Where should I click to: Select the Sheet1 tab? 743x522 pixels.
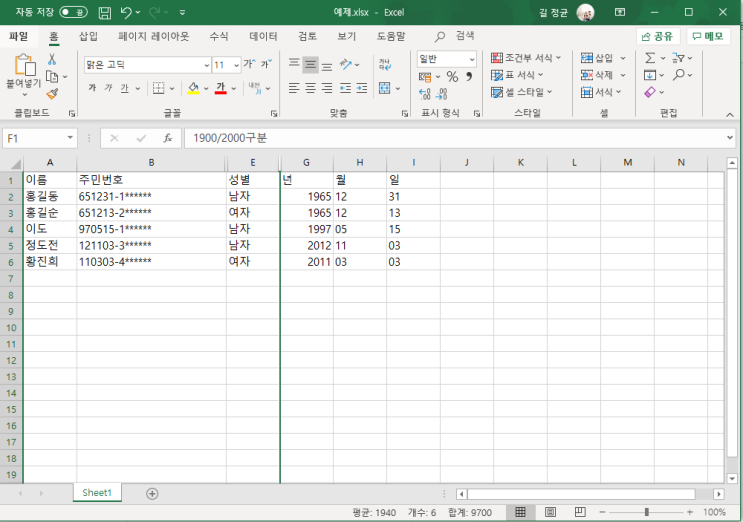click(97, 493)
